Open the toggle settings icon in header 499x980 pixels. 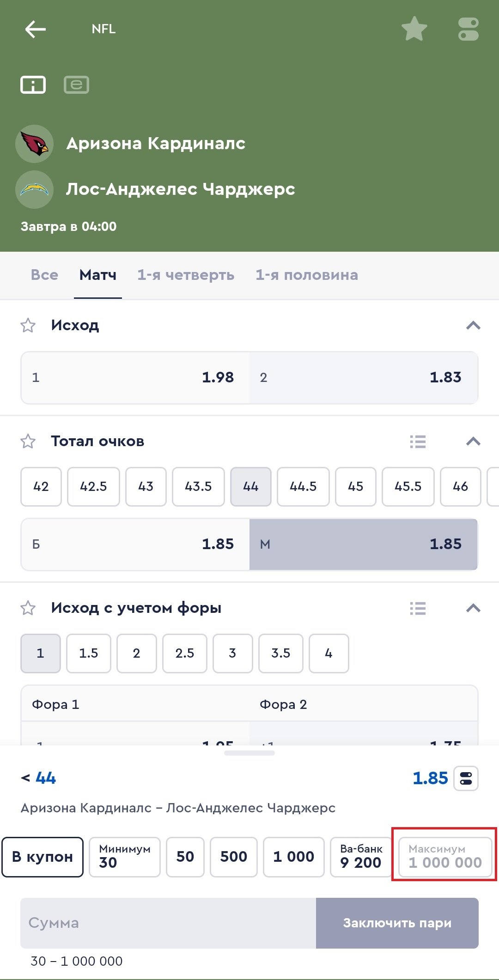[468, 30]
